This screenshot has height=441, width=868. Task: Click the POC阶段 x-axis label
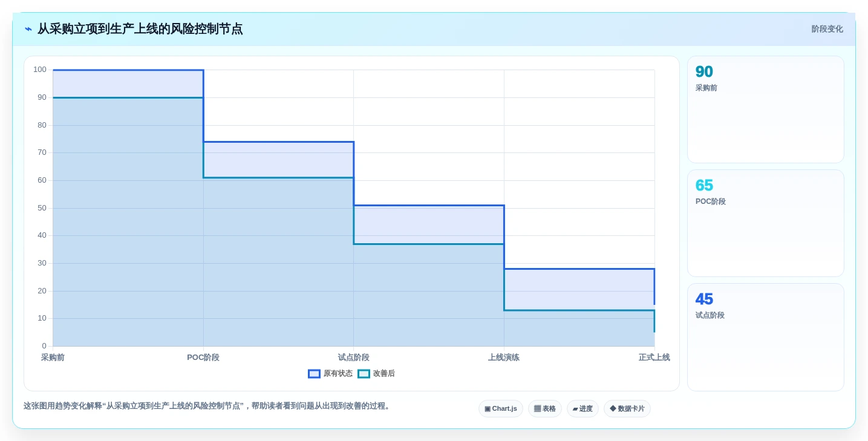click(x=203, y=358)
